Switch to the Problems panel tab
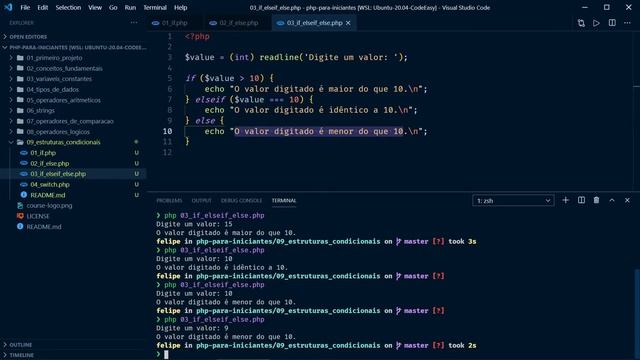Image resolution: width=640 pixels, height=360 pixels. click(x=169, y=200)
